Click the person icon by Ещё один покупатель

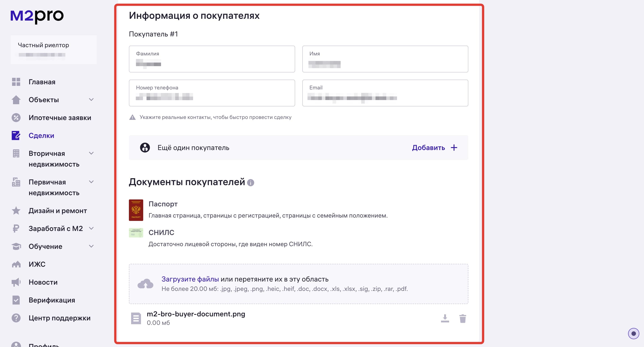pos(145,148)
